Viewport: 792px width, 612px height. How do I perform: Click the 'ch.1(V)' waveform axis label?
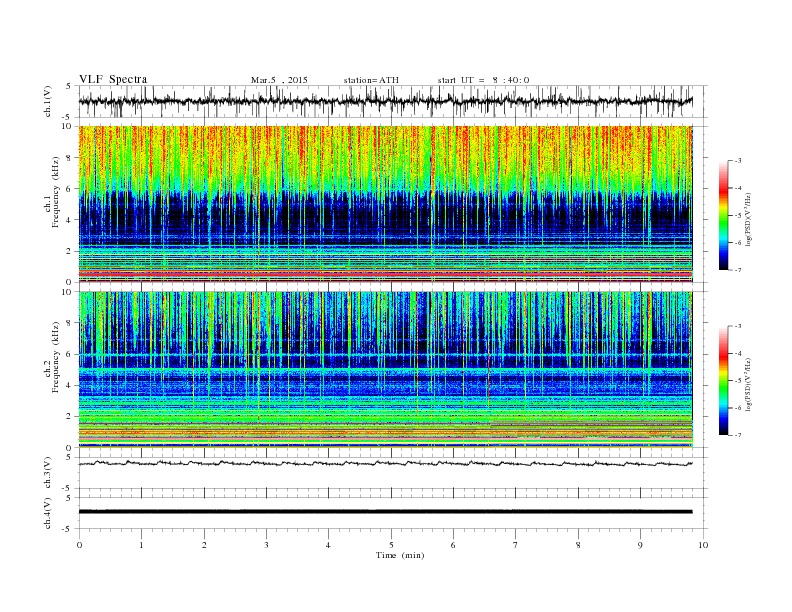[x=48, y=101]
